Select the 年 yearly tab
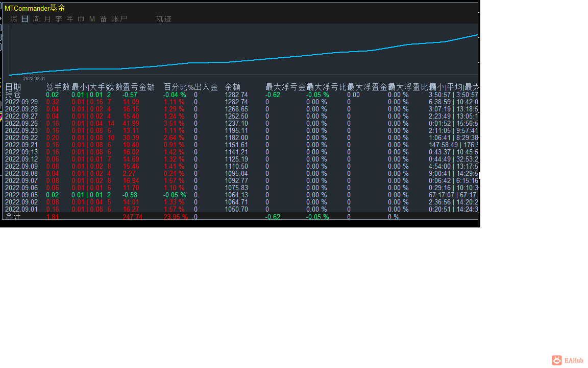This screenshot has width=588, height=368. 70,19
